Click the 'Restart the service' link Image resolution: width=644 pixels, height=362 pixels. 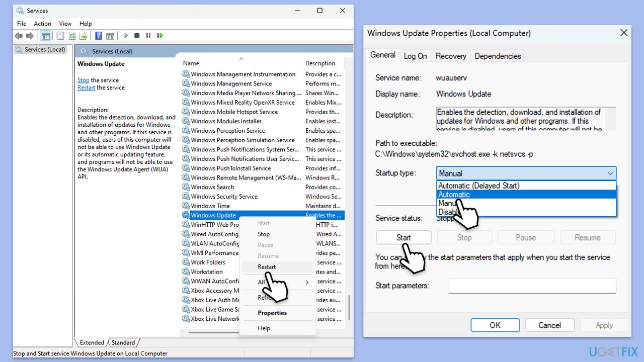click(87, 87)
